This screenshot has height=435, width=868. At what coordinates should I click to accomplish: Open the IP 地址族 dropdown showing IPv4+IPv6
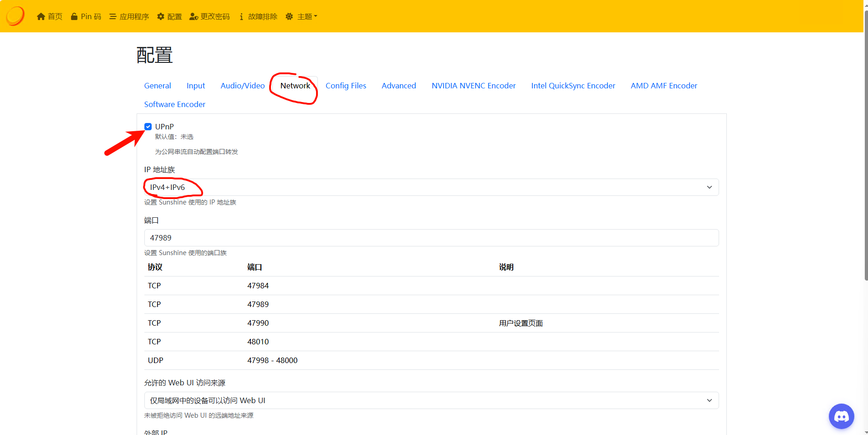click(x=431, y=187)
